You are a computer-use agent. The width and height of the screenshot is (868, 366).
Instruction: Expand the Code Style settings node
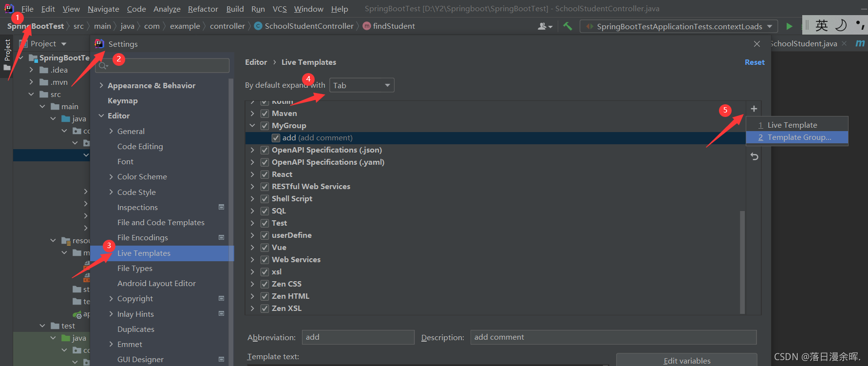tap(111, 192)
